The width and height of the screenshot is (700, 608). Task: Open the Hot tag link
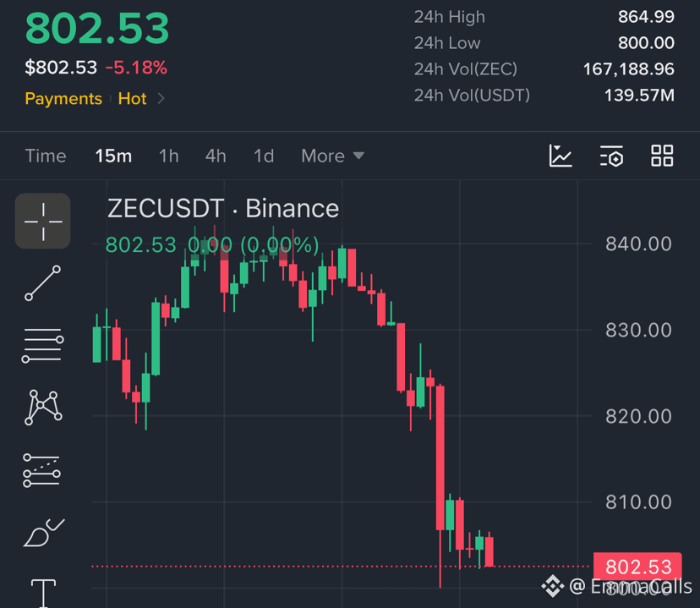click(132, 98)
